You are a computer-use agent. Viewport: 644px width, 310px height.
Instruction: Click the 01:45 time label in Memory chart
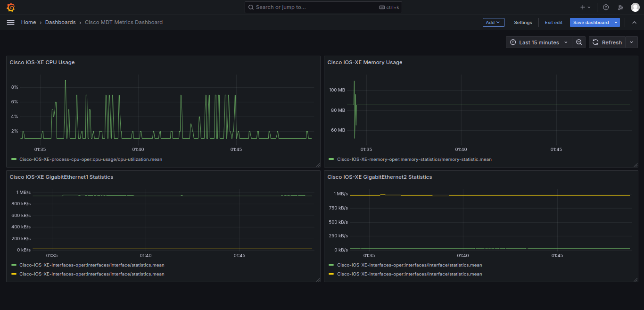click(556, 150)
